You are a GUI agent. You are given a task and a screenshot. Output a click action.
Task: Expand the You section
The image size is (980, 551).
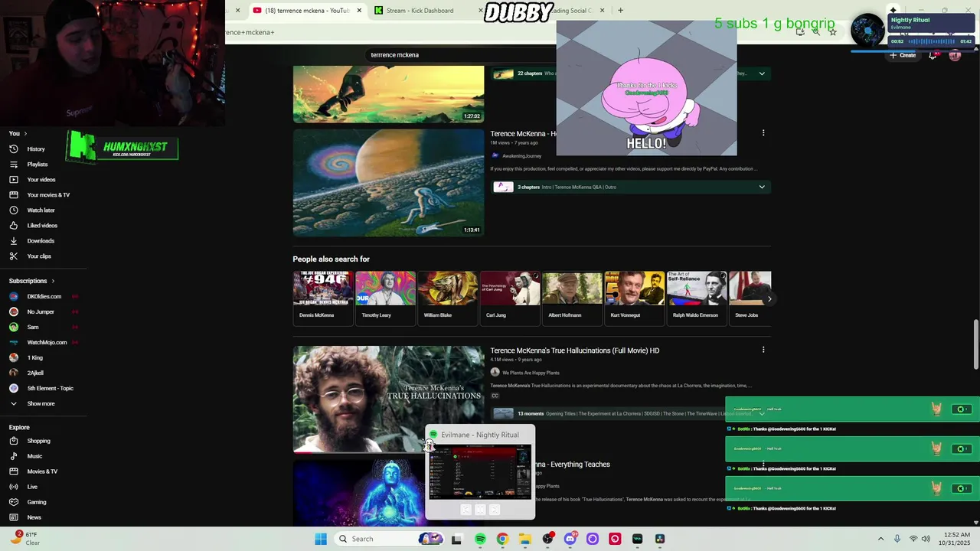[x=18, y=133]
